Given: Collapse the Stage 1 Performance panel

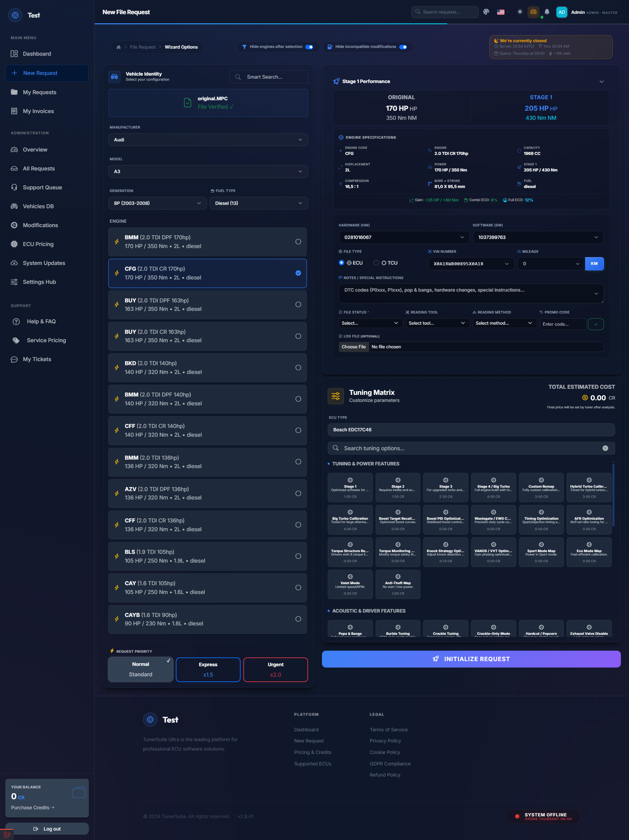Looking at the screenshot, I should point(601,82).
